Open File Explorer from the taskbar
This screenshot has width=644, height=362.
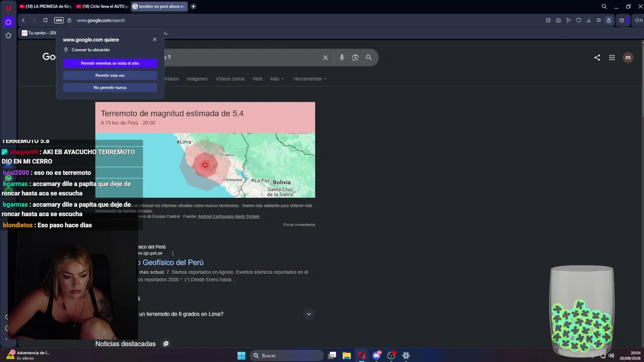(x=347, y=355)
